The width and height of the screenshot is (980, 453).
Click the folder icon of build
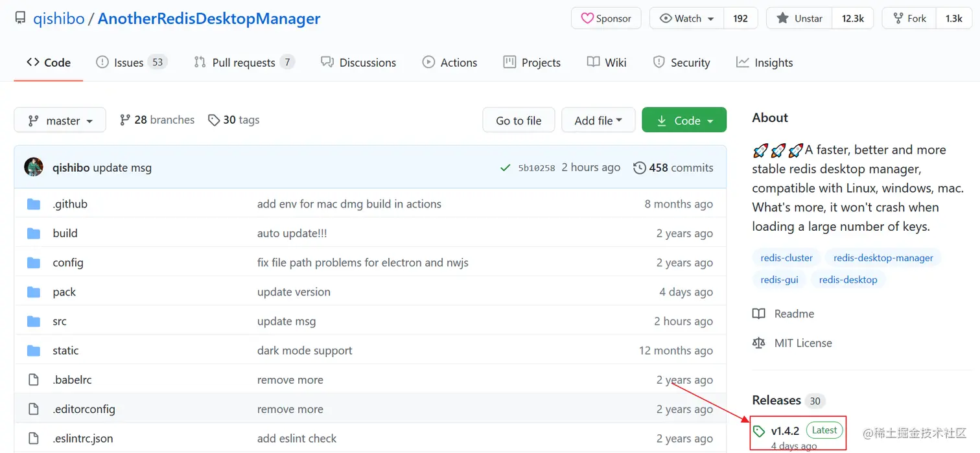point(34,233)
